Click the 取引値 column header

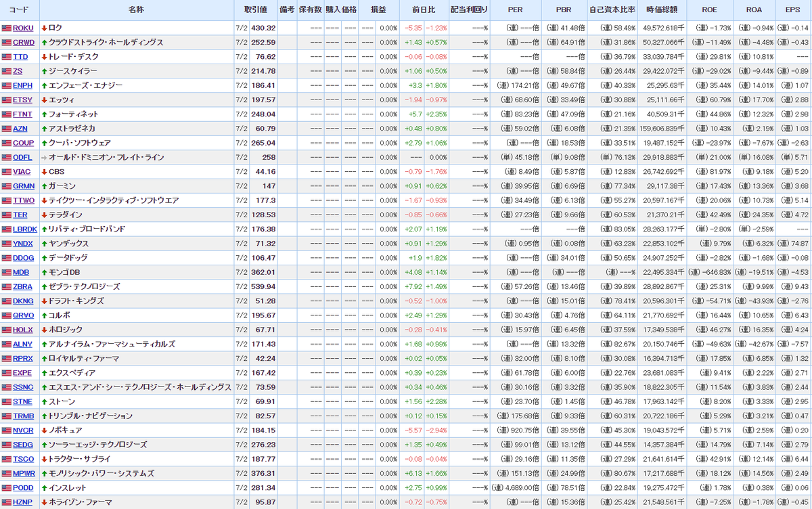point(255,10)
